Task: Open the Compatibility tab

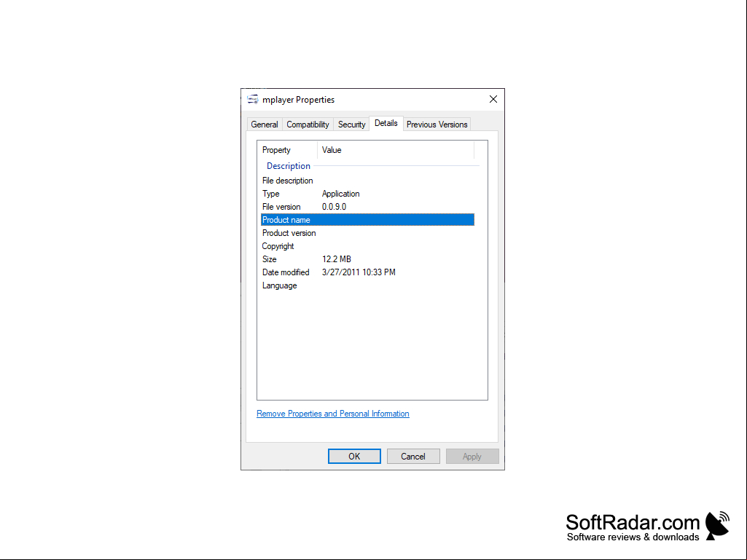Action: click(x=308, y=125)
